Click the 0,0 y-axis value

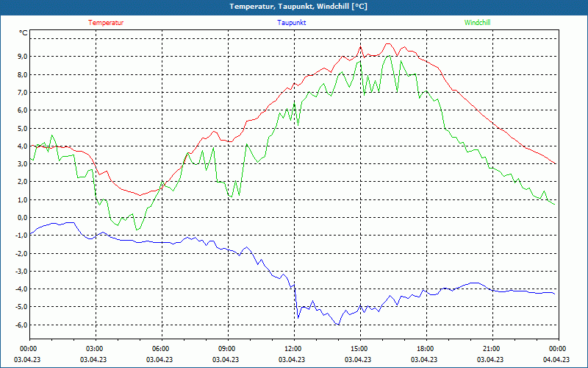[23, 217]
